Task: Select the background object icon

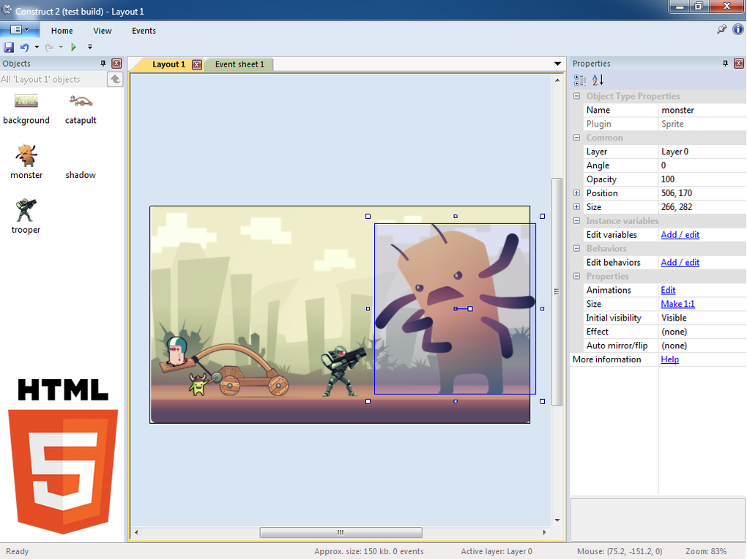Action: pos(26,100)
